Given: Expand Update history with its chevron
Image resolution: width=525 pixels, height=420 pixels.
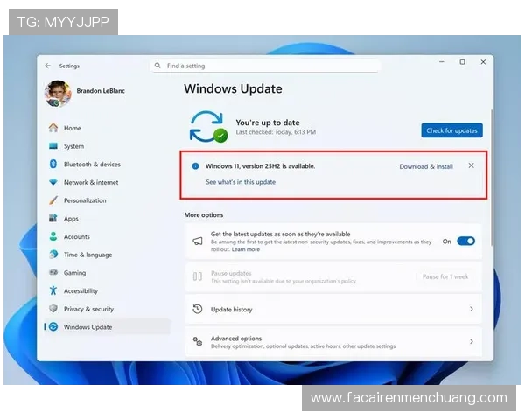Looking at the screenshot, I should point(471,309).
